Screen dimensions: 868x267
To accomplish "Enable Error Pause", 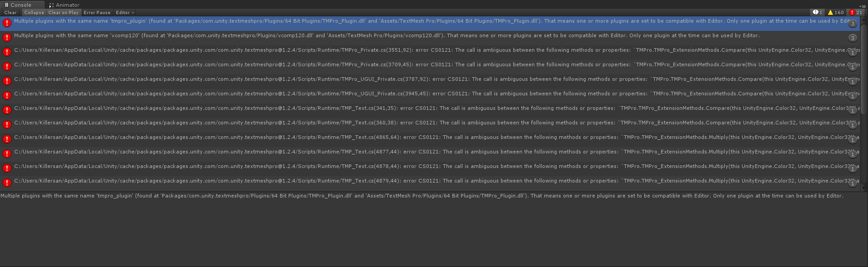I will tap(97, 13).
